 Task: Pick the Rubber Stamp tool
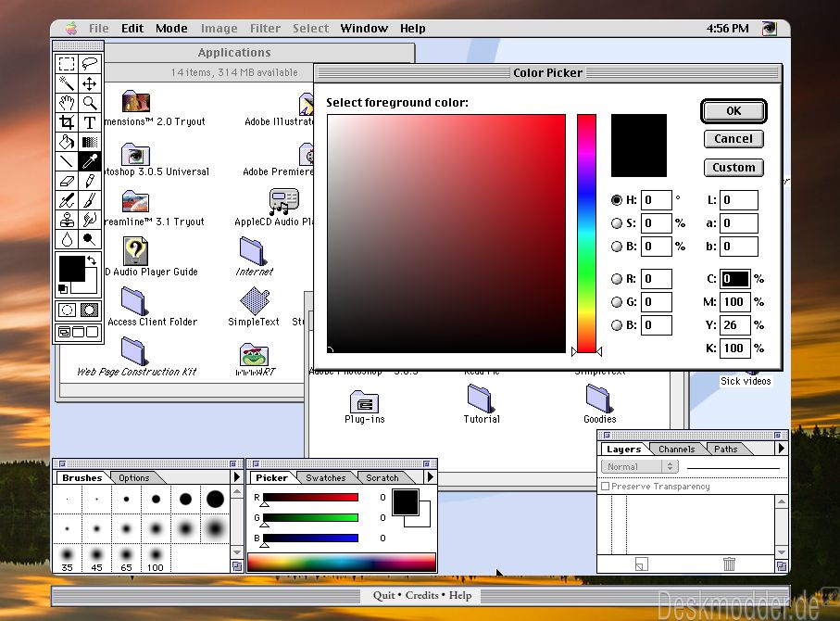pos(67,220)
